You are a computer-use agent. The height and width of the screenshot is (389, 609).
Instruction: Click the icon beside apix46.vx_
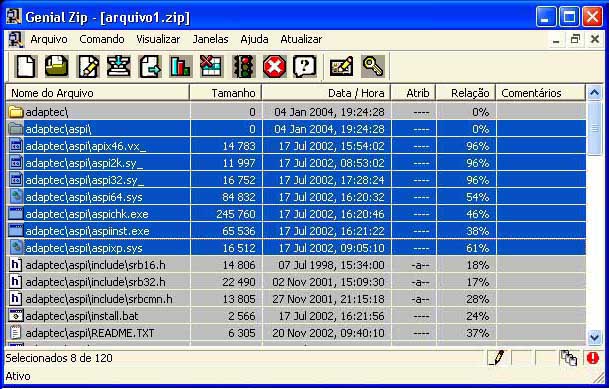[x=16, y=146]
